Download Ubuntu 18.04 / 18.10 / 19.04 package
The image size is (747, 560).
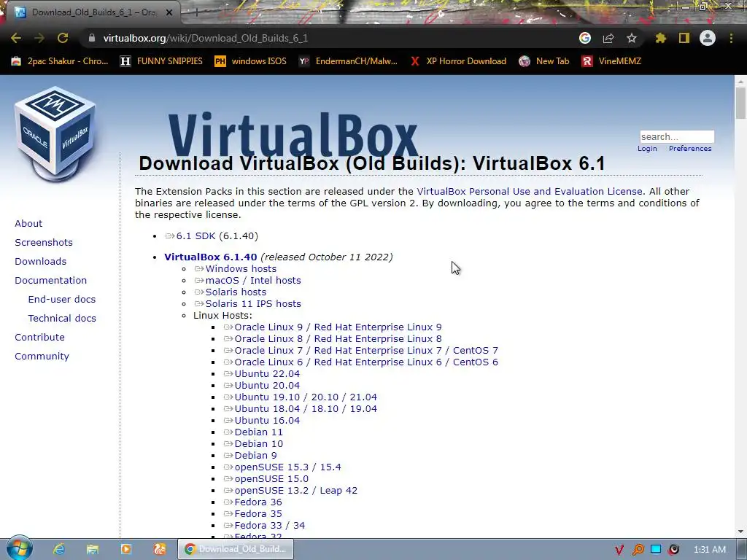tap(306, 409)
